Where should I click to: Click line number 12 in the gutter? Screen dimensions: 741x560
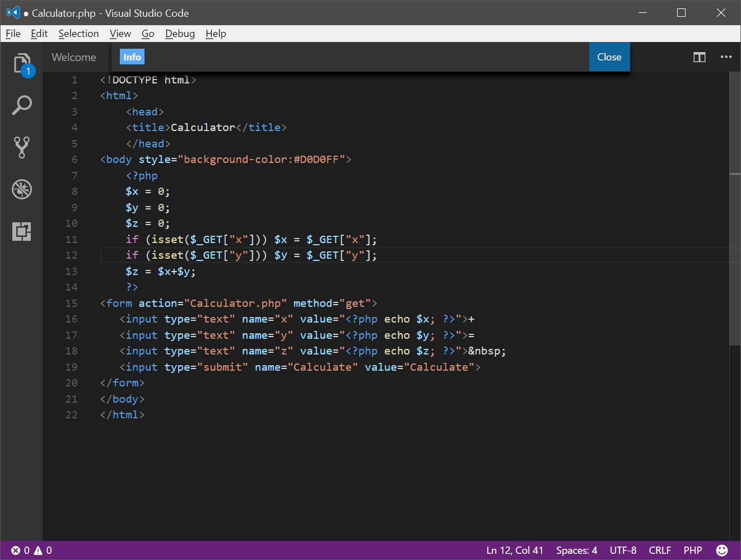71,255
